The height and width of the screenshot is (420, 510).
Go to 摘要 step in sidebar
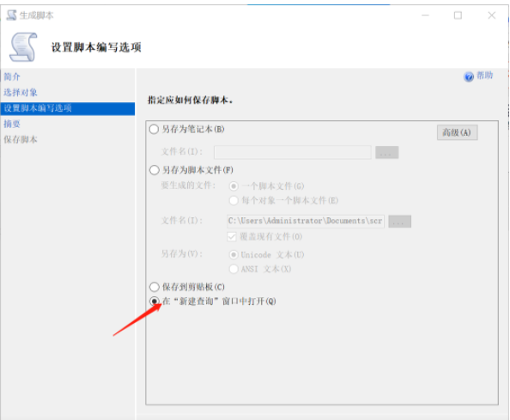[x=12, y=124]
